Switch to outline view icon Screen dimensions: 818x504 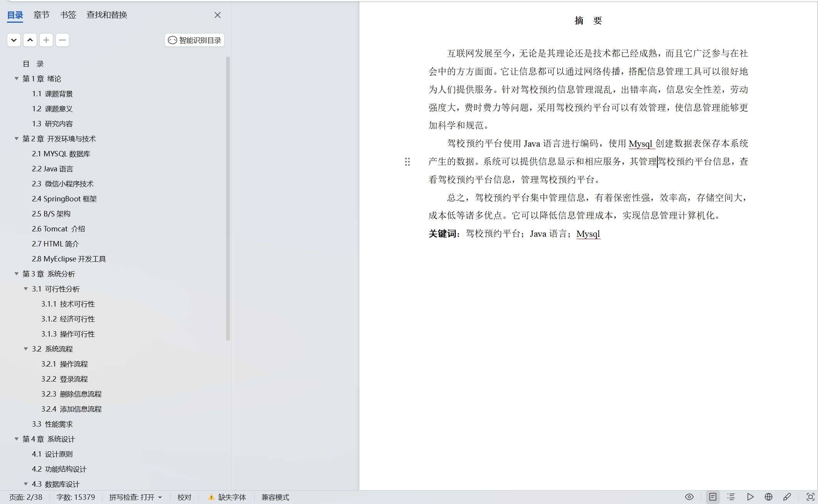pyautogui.click(x=731, y=497)
